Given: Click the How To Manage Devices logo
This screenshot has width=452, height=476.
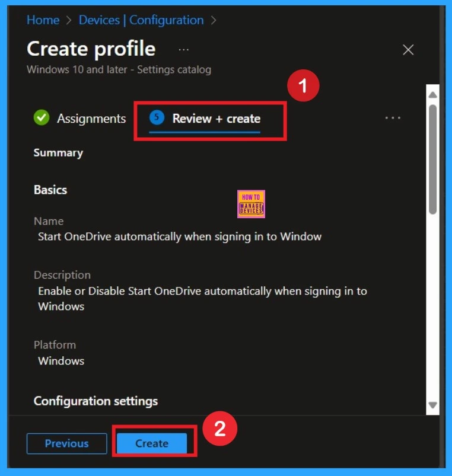Looking at the screenshot, I should click(250, 204).
